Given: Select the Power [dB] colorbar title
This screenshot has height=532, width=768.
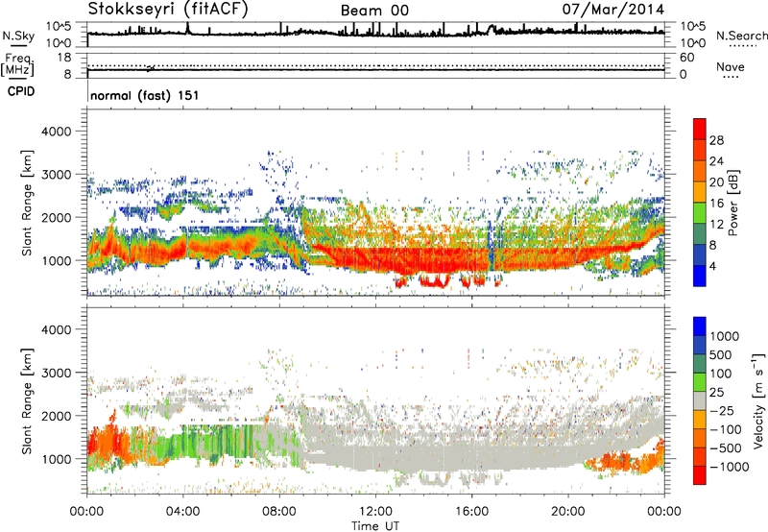Looking at the screenshot, I should (x=732, y=203).
